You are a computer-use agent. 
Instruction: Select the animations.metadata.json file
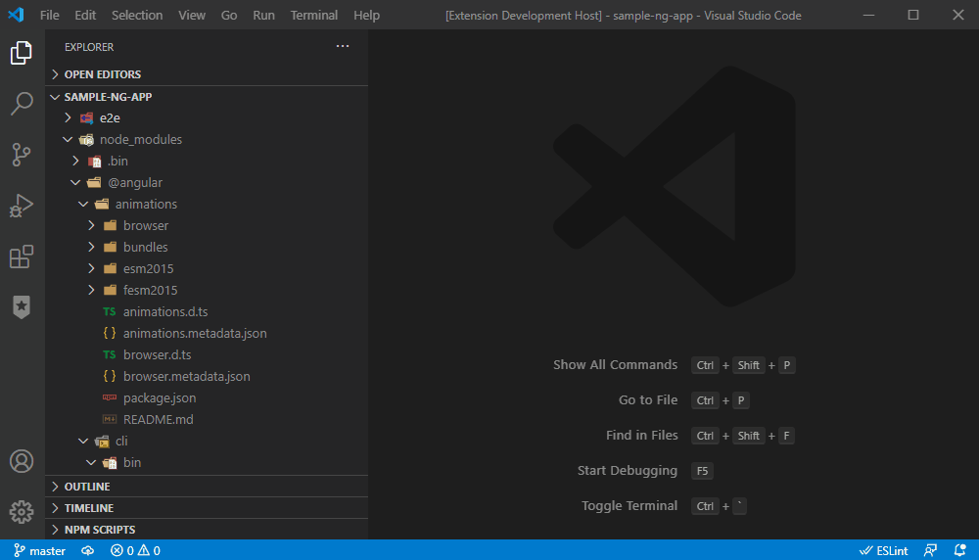(x=195, y=334)
